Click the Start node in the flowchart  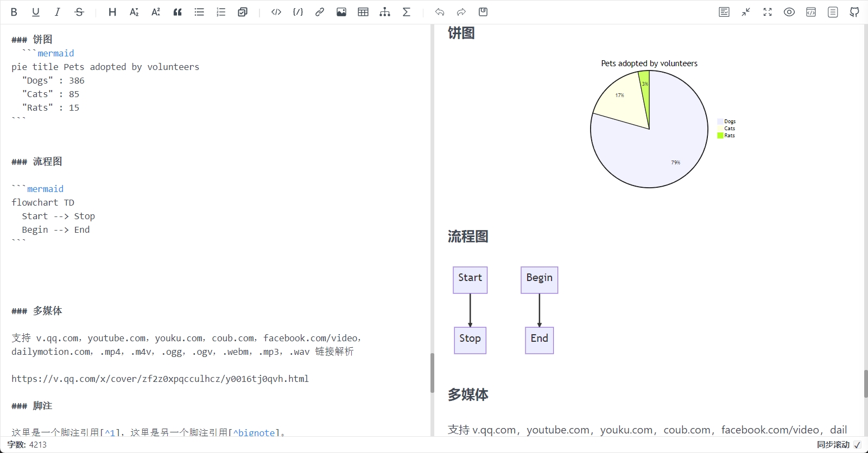pyautogui.click(x=470, y=280)
